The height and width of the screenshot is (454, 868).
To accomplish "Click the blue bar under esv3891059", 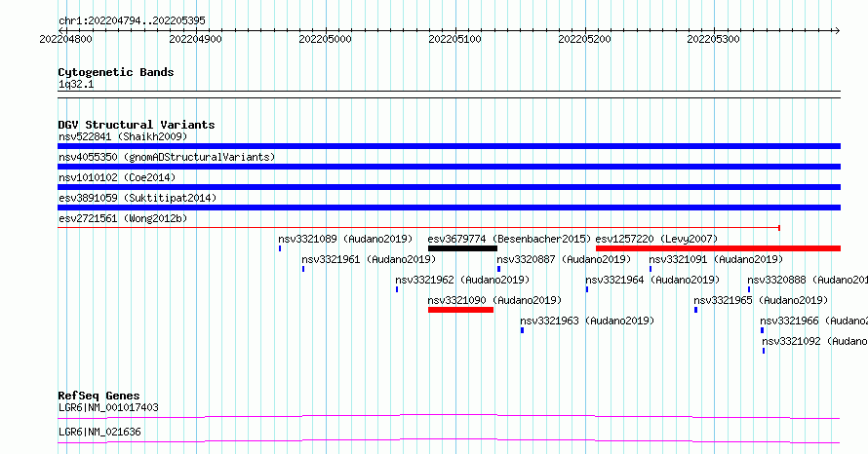I will [x=449, y=208].
